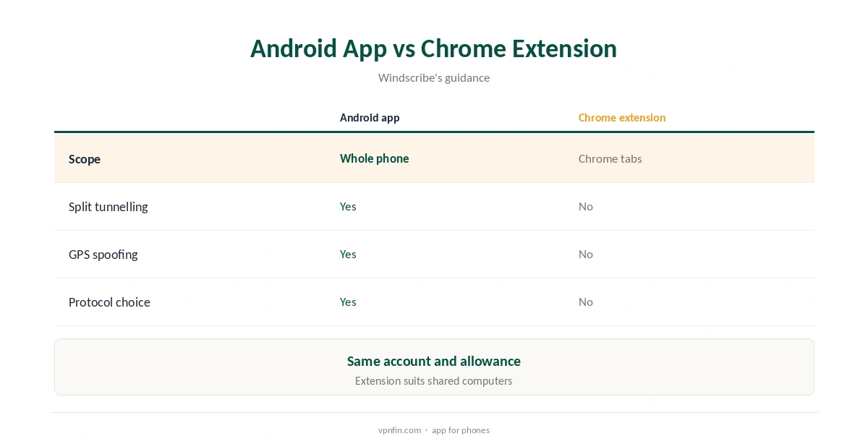Select the 'Protocol choice' row label
This screenshot has height=444, width=868.
[x=109, y=302]
